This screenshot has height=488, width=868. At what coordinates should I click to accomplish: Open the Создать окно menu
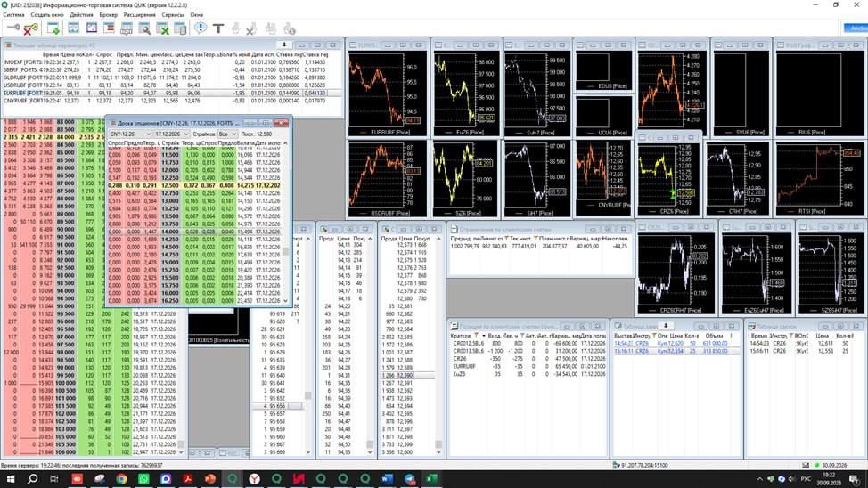47,15
